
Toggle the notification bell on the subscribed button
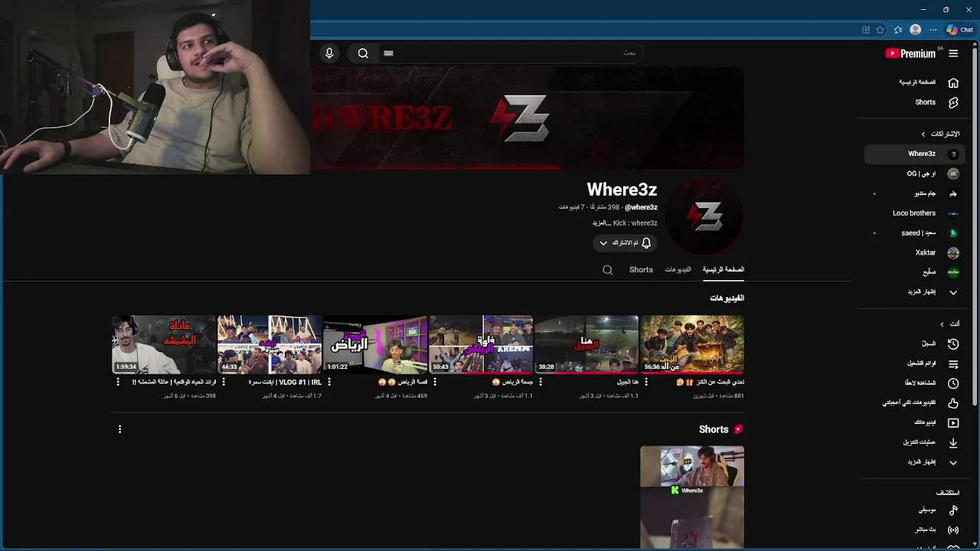646,243
